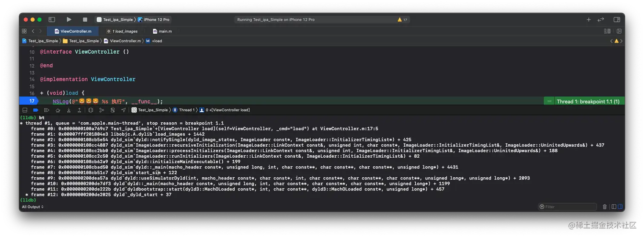Hide the debug area
Screen dimensions: 644x237
pyautogui.click(x=25, y=110)
